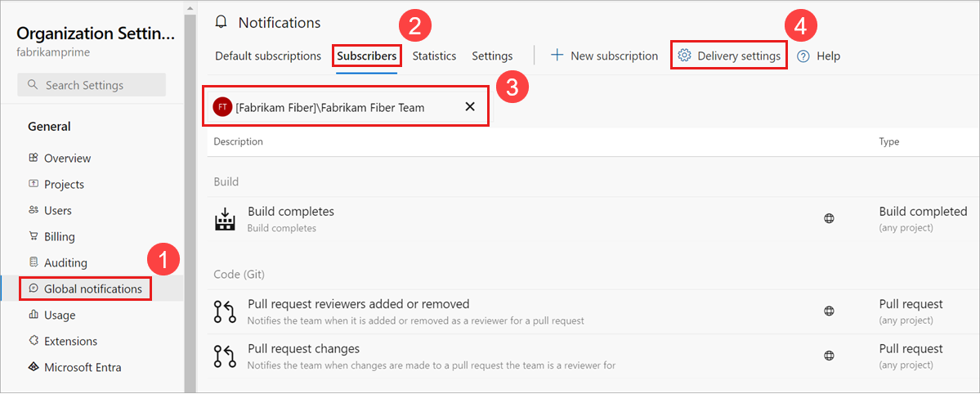Click the Notifications bell icon
Screen dimensions: 980x394
click(x=220, y=23)
